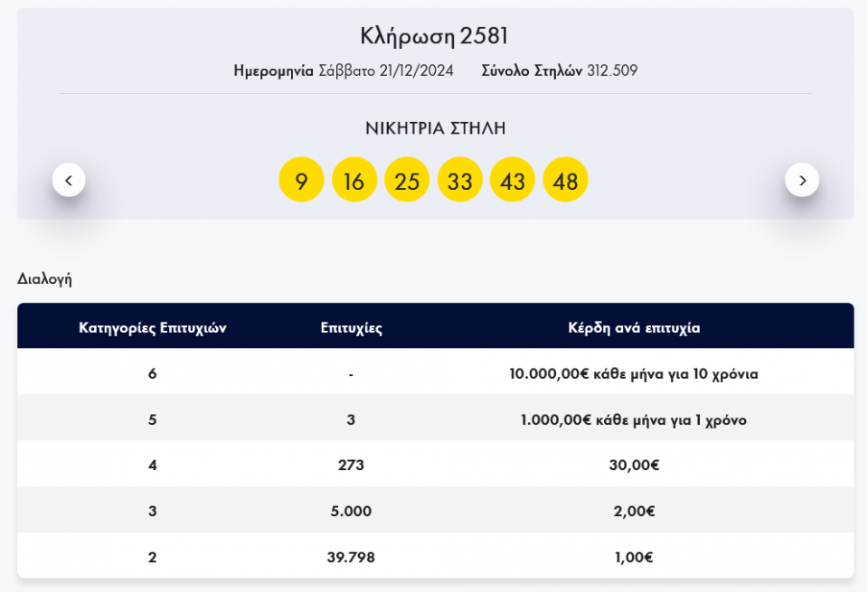The width and height of the screenshot is (868, 592).
Task: Select the last winning ball 48
Action: (565, 180)
